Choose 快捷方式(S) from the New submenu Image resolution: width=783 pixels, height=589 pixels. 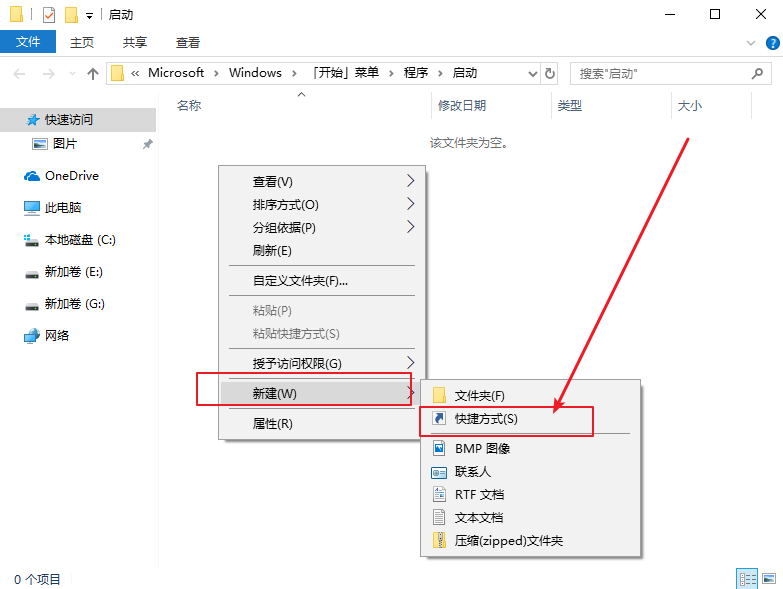click(486, 419)
